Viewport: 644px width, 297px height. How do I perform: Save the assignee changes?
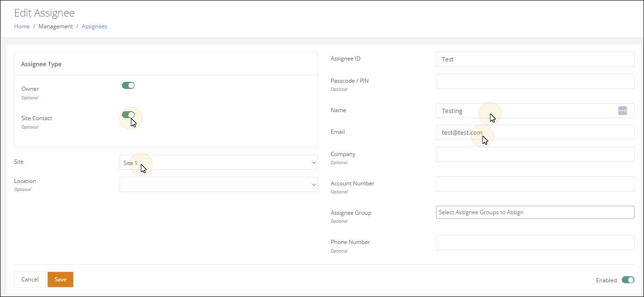pyautogui.click(x=60, y=280)
